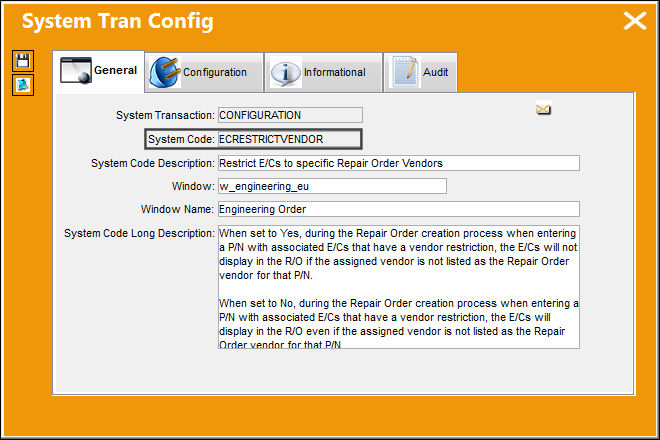The height and width of the screenshot is (440, 660).
Task: Open the General tab
Action: tap(98, 71)
